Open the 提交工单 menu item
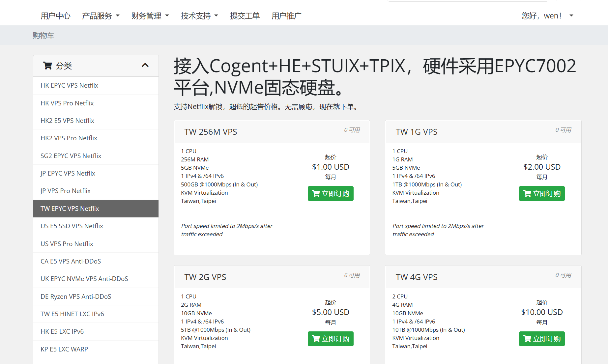The image size is (608, 364). 245,16
